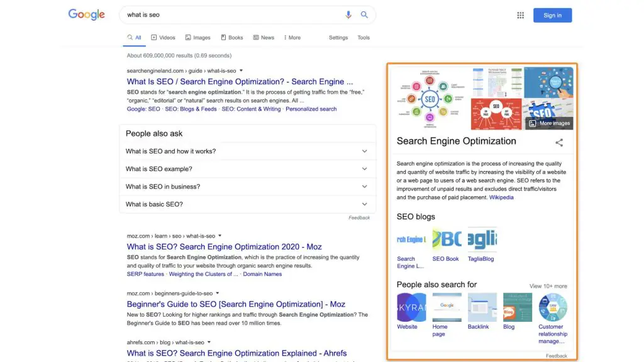Switch to the Images tab
The image size is (644, 362).
198,37
